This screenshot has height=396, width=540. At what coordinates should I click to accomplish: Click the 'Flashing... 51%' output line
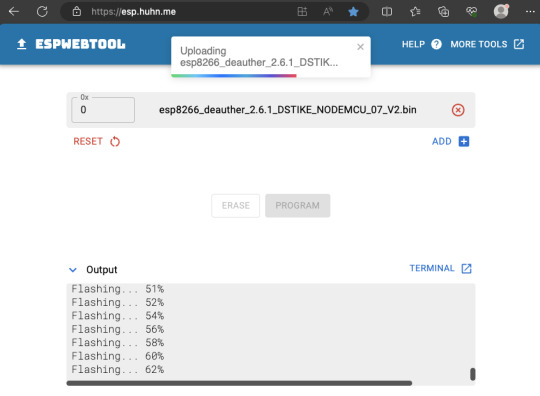point(118,289)
